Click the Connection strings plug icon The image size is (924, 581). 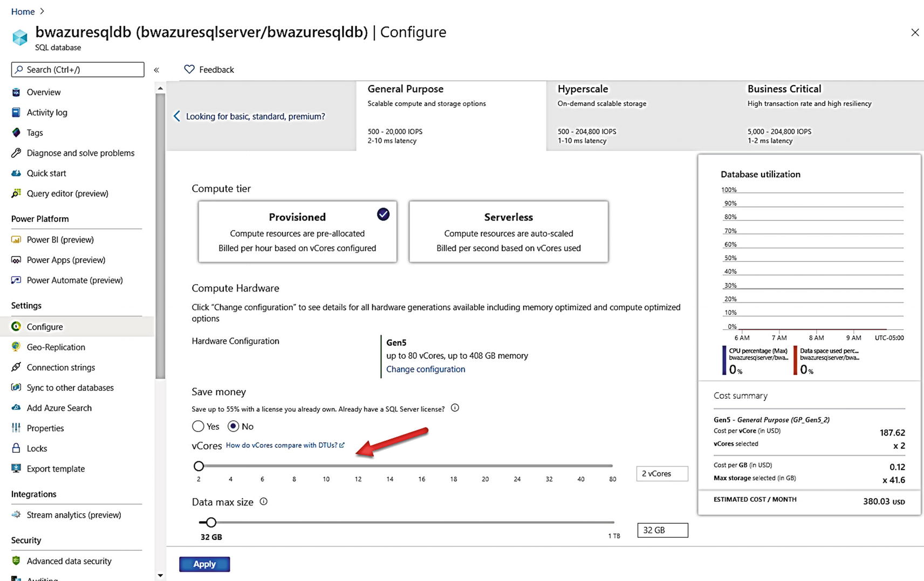[x=16, y=368]
